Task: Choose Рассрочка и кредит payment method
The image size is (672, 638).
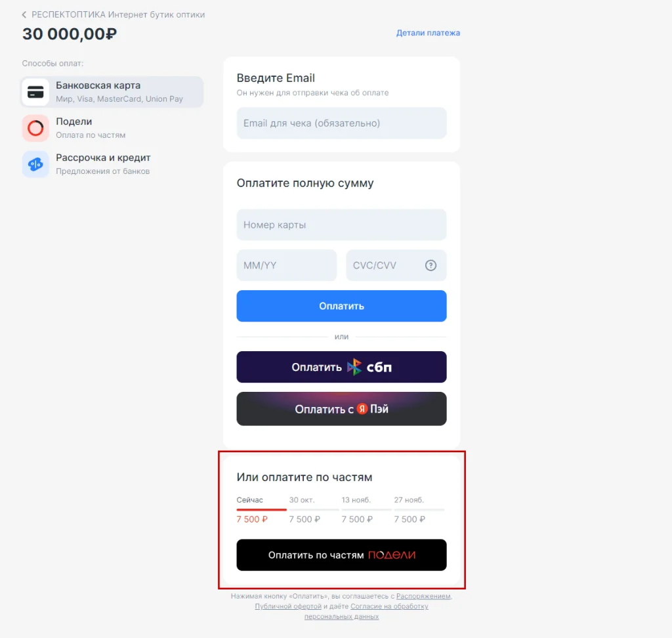Action: coord(112,164)
